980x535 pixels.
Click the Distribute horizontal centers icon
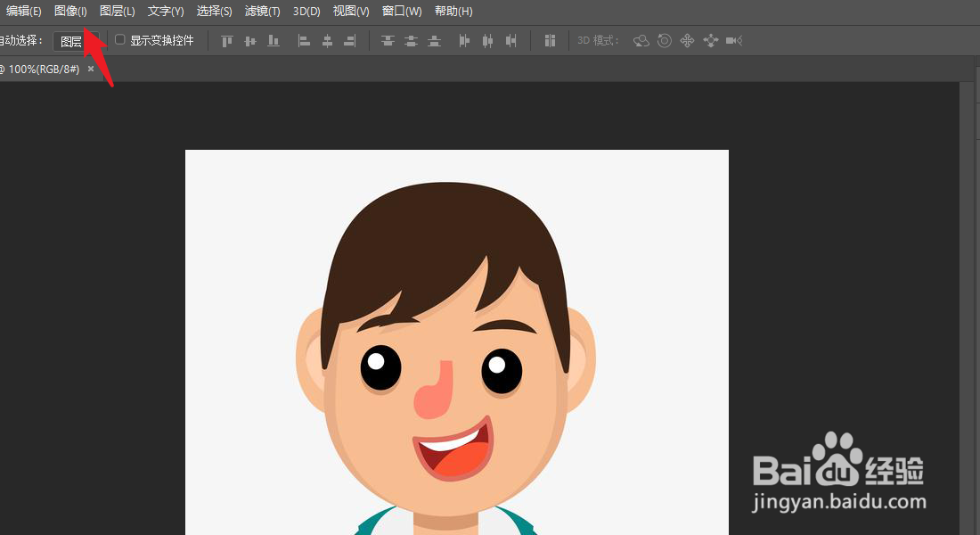click(x=487, y=41)
